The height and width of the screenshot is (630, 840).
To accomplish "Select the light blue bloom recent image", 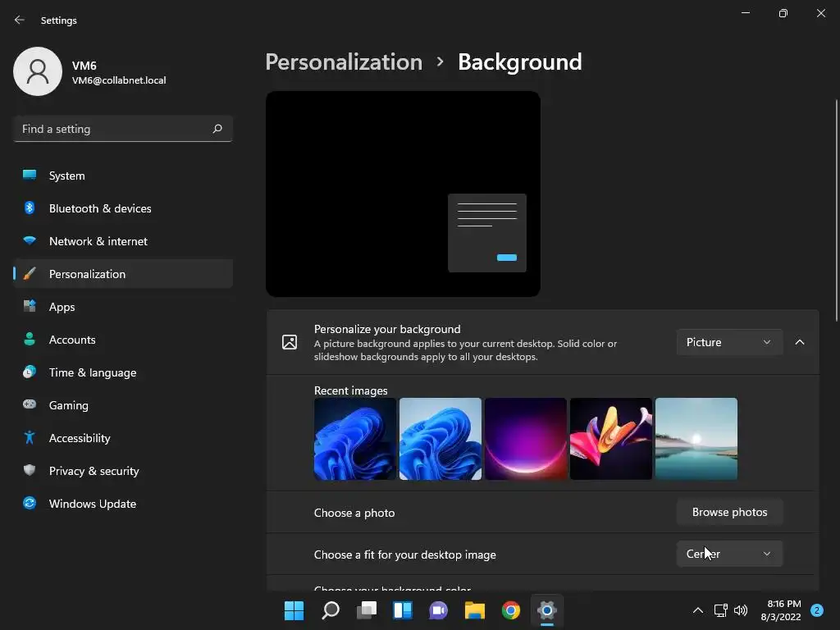I will [441, 439].
